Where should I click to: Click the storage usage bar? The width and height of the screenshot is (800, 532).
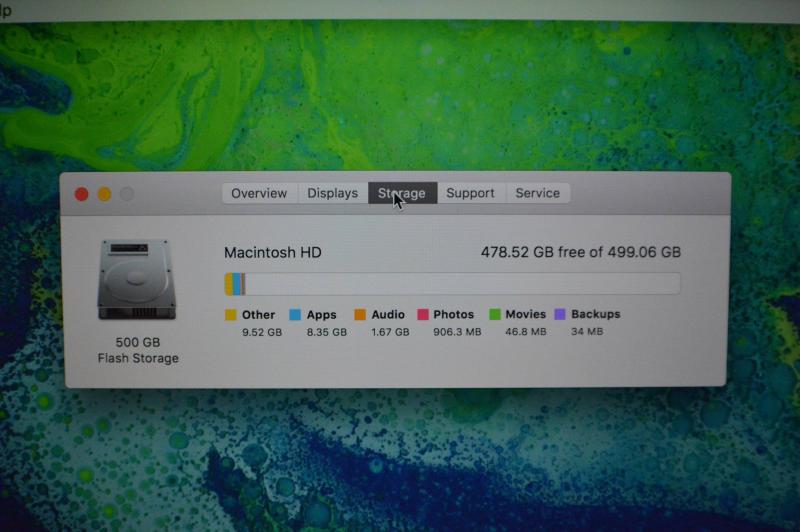click(452, 284)
